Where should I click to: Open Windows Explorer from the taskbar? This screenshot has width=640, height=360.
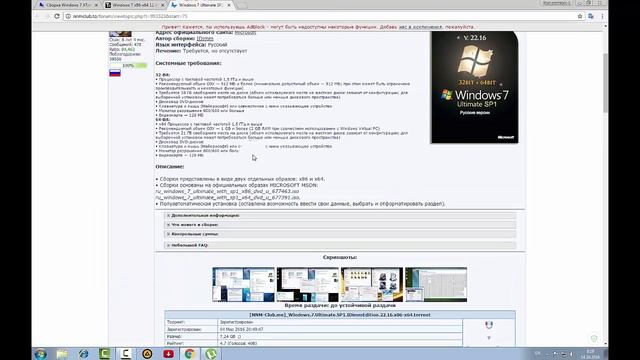point(62,354)
